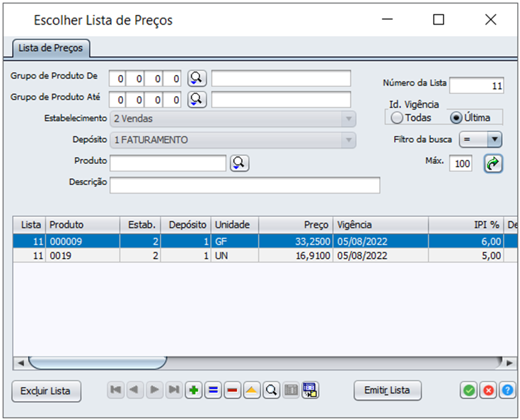Screen dimensions: 520x420
Task: Click the IPI value 6,00
Action: pos(466,241)
